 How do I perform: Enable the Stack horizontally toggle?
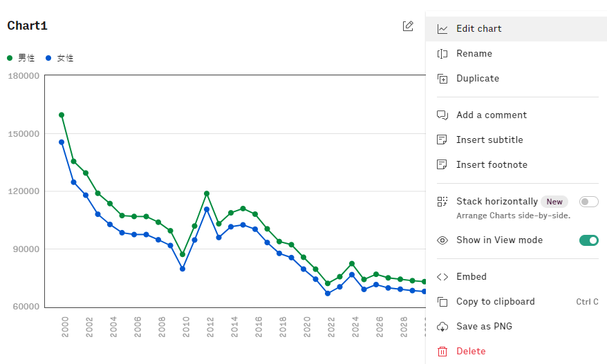[588, 202]
